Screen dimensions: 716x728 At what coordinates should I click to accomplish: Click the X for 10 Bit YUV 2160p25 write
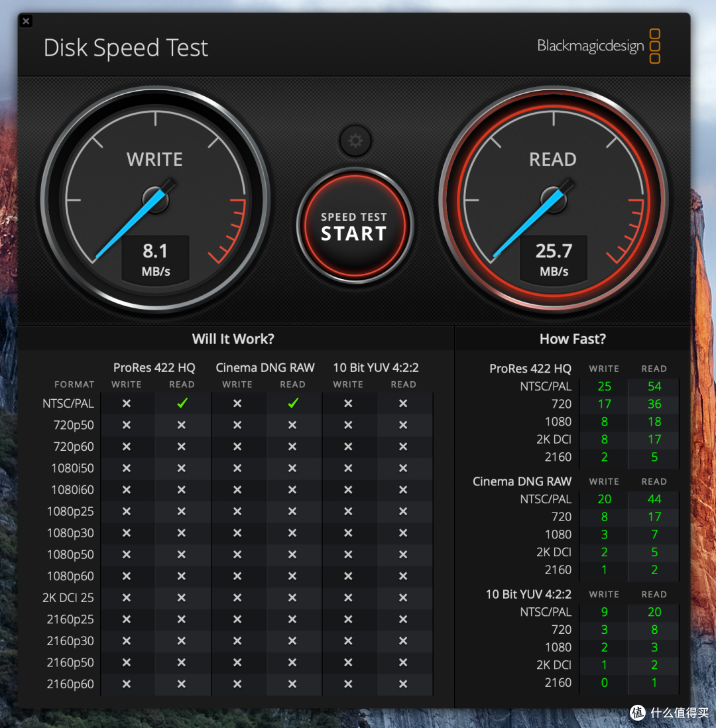click(348, 619)
